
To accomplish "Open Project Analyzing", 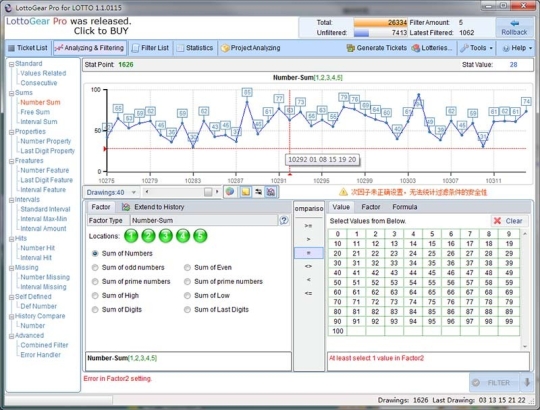I will coord(250,48).
